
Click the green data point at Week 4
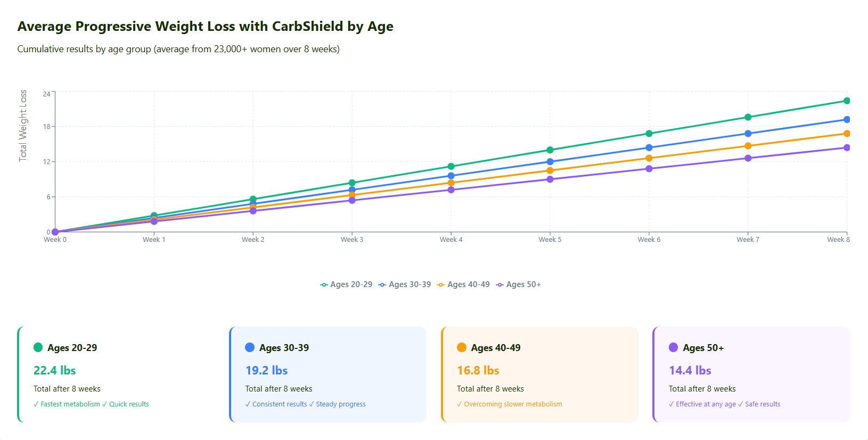(x=451, y=166)
